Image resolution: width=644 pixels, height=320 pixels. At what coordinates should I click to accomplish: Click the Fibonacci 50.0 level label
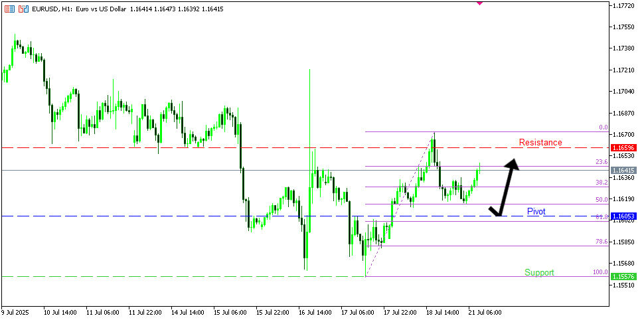coord(602,200)
